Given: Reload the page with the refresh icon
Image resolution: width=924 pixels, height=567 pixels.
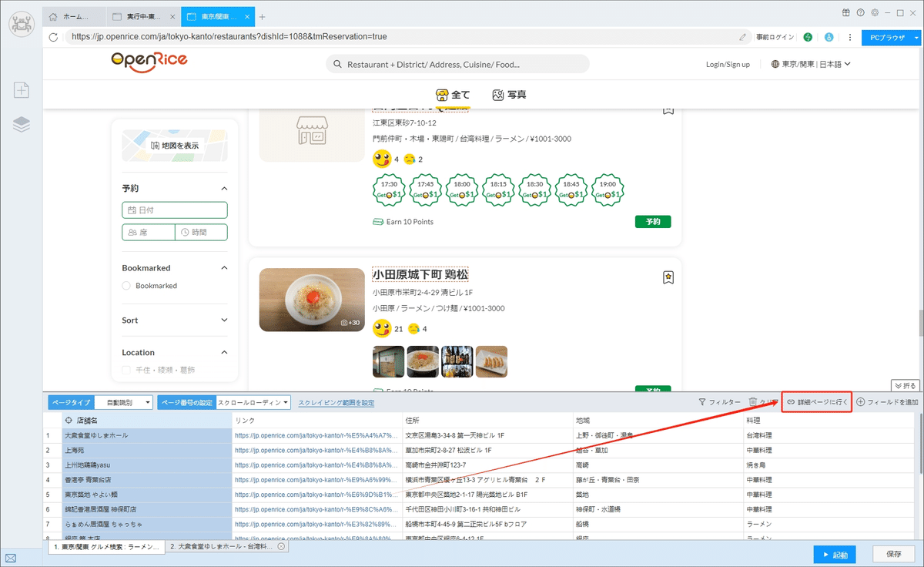Looking at the screenshot, I should click(54, 36).
